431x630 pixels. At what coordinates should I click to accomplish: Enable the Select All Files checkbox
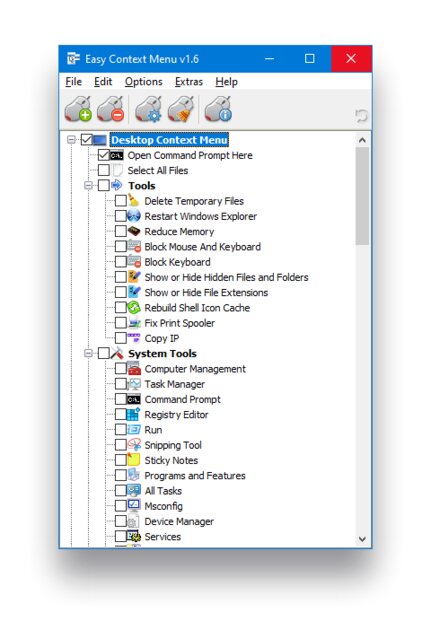click(104, 170)
